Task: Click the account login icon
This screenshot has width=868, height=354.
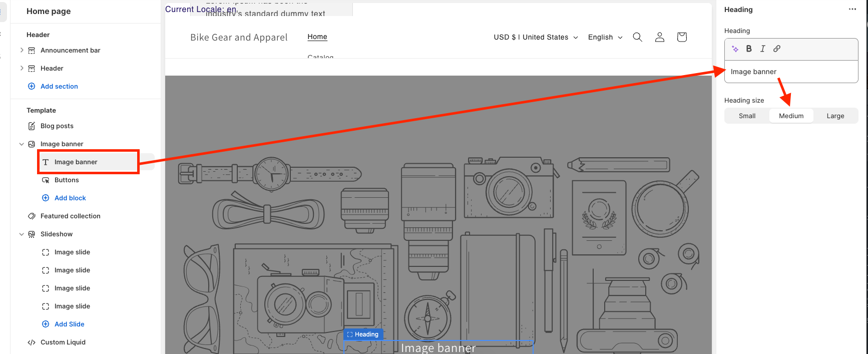Action: pos(660,37)
